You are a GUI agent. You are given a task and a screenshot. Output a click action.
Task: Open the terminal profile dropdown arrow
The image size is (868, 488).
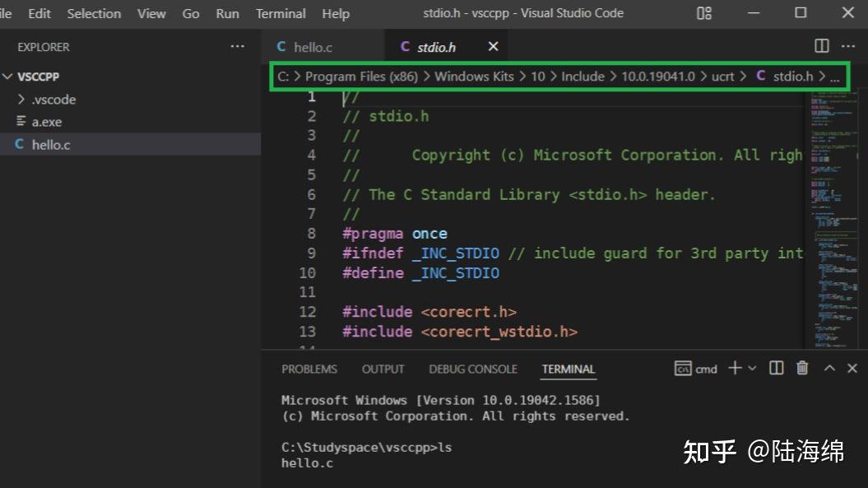coord(752,368)
